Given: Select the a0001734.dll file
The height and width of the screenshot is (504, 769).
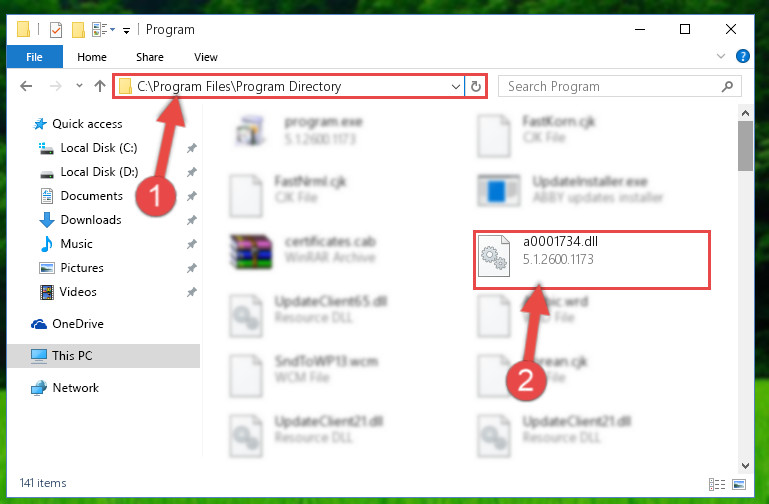Looking at the screenshot, I should coord(591,260).
